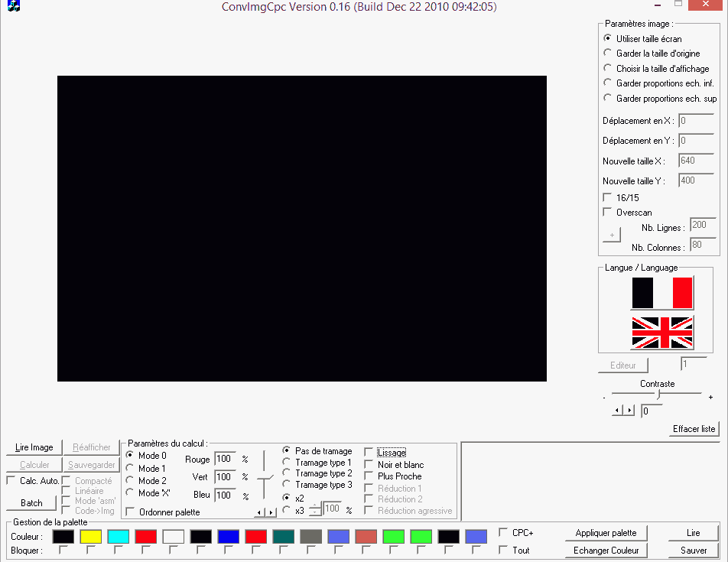Screen dimensions: 728x562
Task: Click 'Echanger Couleur' button
Action: (606, 551)
